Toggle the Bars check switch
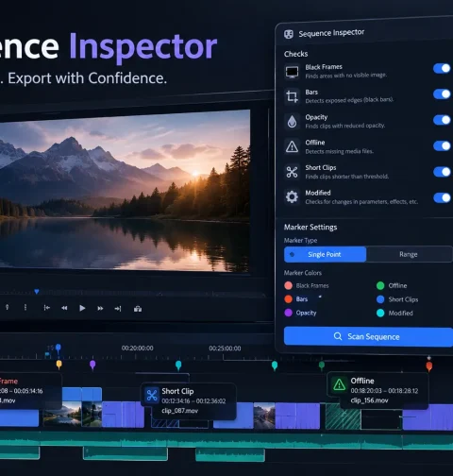The image size is (453, 476). click(x=442, y=93)
